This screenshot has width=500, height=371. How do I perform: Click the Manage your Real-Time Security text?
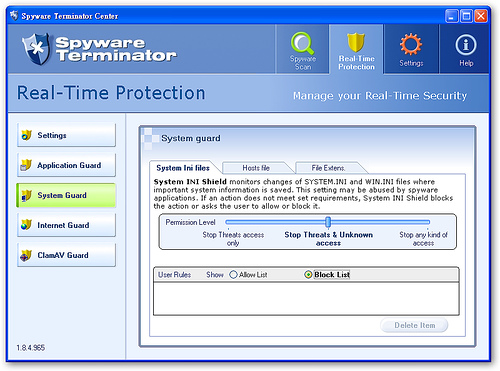click(380, 96)
